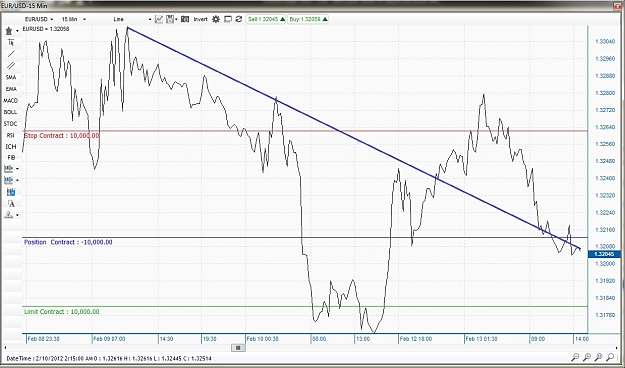Click the Position Contract -10,000.00 line label
Screen dimensions: 625x368
68,242
